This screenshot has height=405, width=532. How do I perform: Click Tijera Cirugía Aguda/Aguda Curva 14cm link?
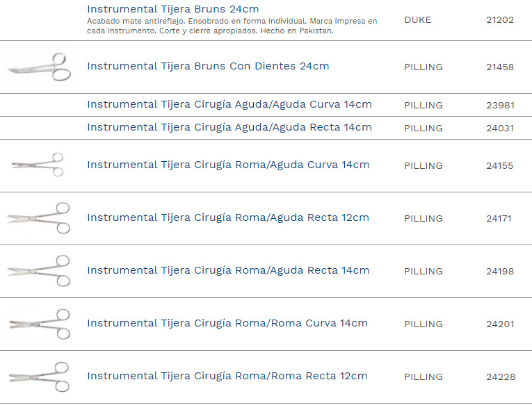click(x=229, y=104)
